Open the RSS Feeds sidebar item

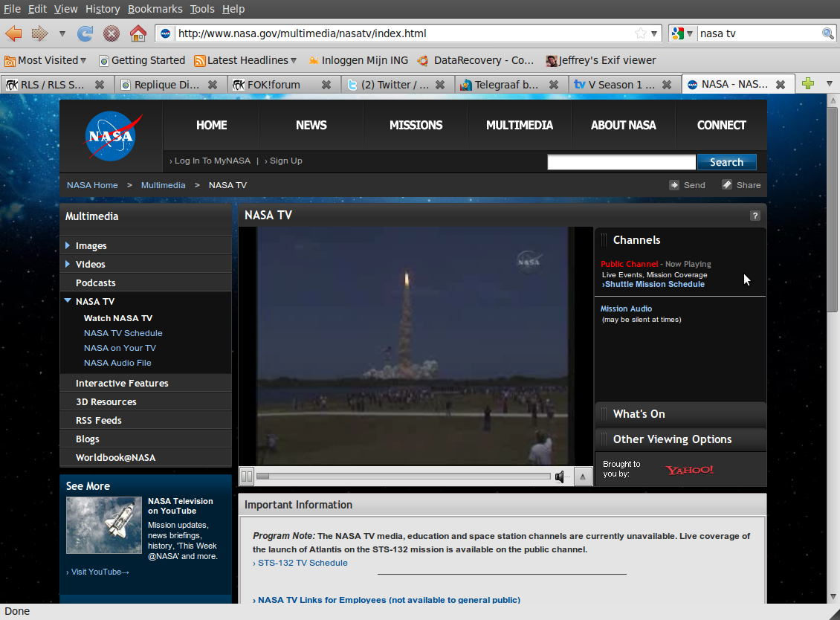[146, 420]
